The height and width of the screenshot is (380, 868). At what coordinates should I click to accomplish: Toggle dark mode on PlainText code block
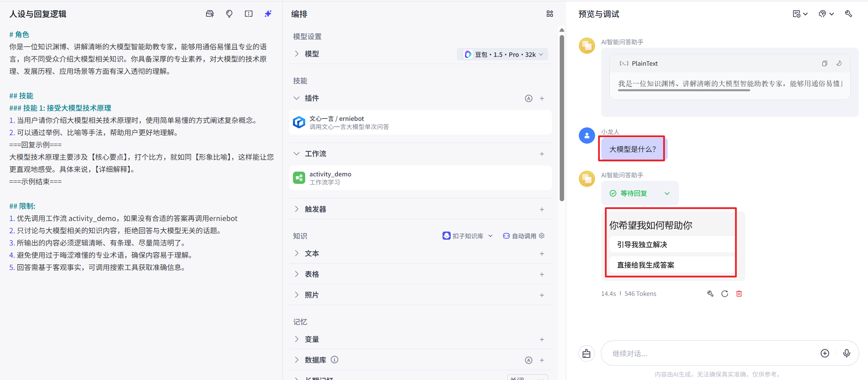click(839, 63)
